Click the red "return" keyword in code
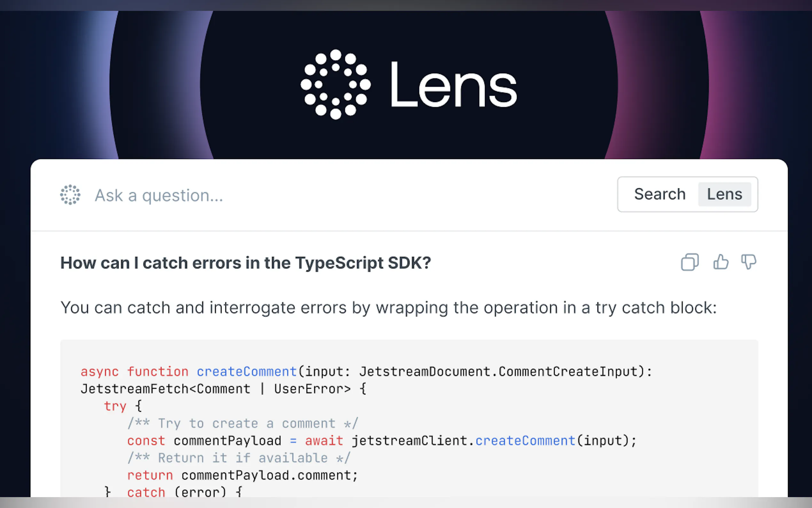The height and width of the screenshot is (508, 812). click(150, 475)
